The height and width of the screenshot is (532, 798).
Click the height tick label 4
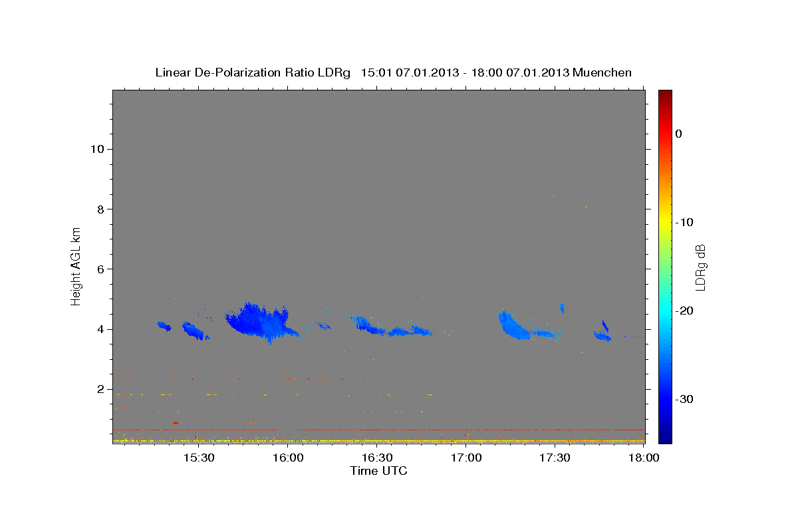pyautogui.click(x=99, y=329)
